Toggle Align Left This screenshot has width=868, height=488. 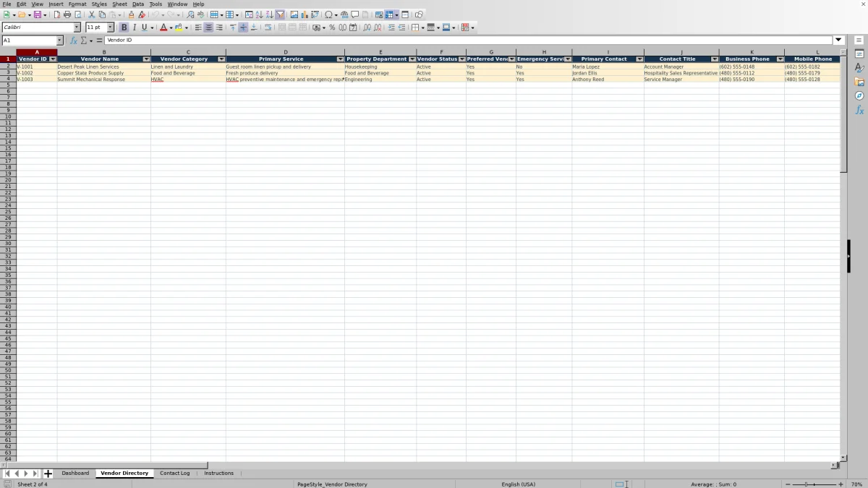[198, 27]
